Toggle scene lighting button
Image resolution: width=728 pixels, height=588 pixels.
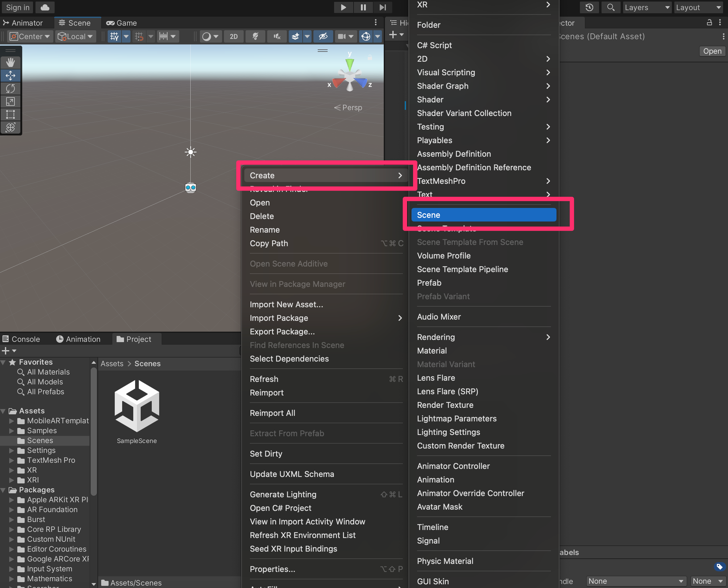click(255, 37)
